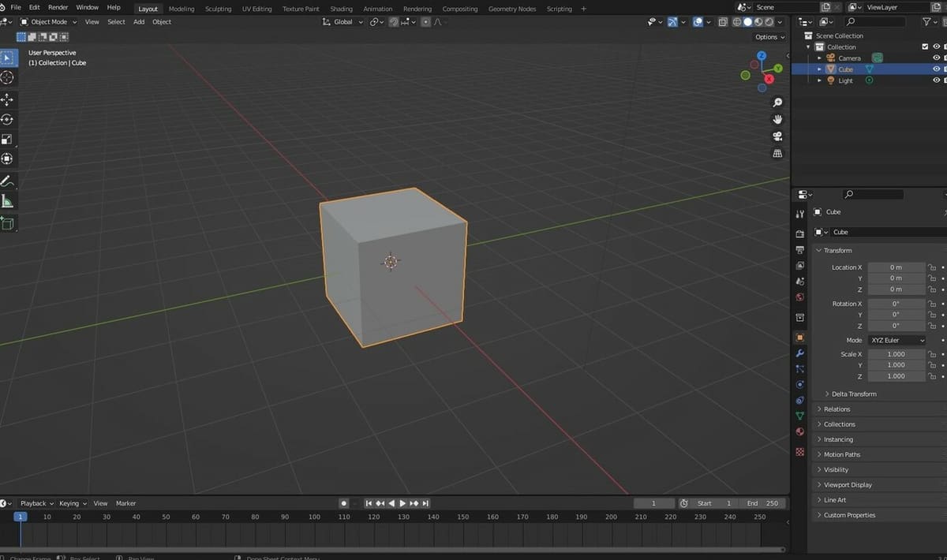Select the Scale tool

tap(8, 140)
